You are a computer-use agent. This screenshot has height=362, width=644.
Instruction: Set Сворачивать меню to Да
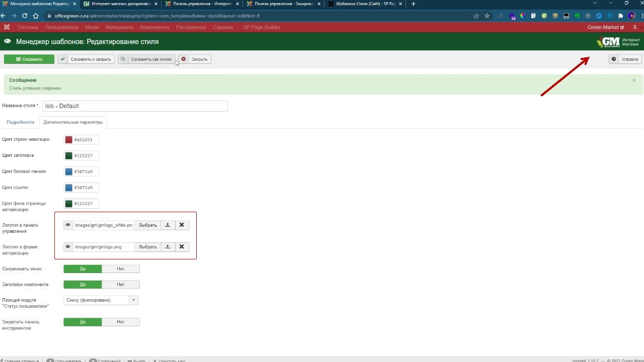83,269
